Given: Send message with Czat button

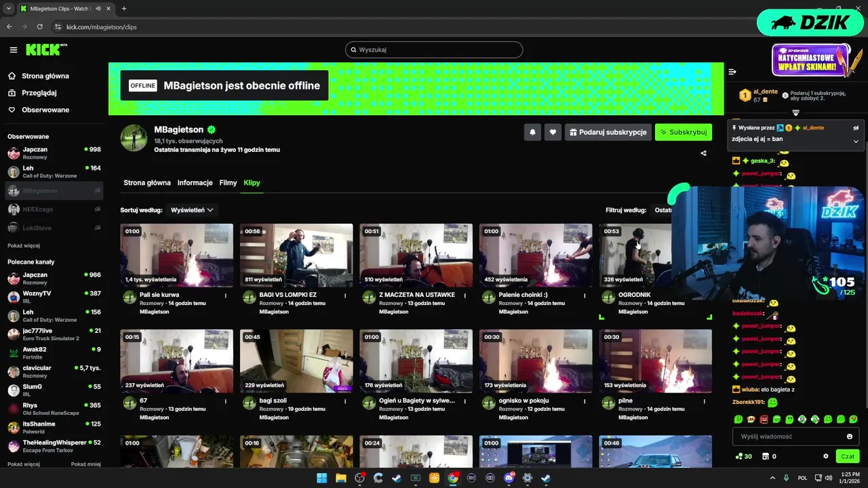Looking at the screenshot, I should [x=848, y=456].
